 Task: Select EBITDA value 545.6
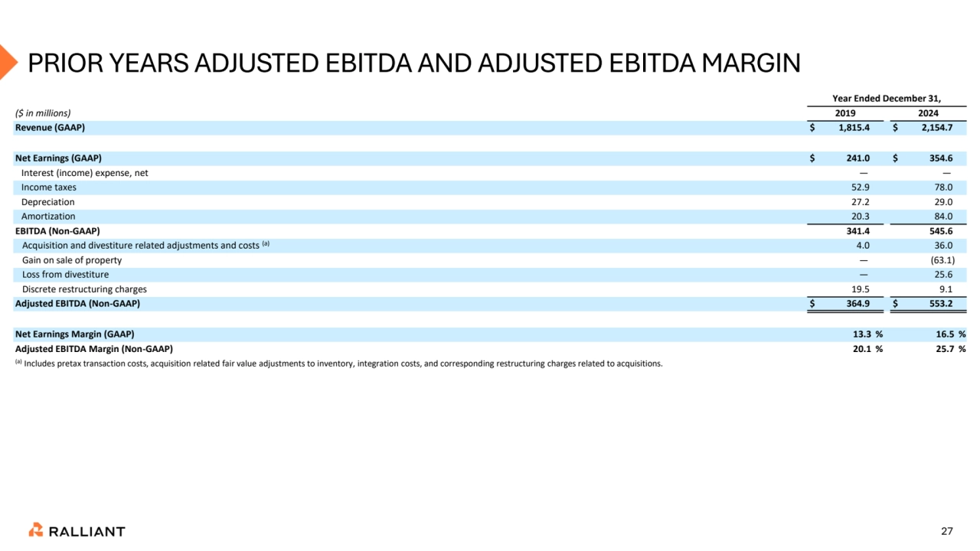(940, 231)
